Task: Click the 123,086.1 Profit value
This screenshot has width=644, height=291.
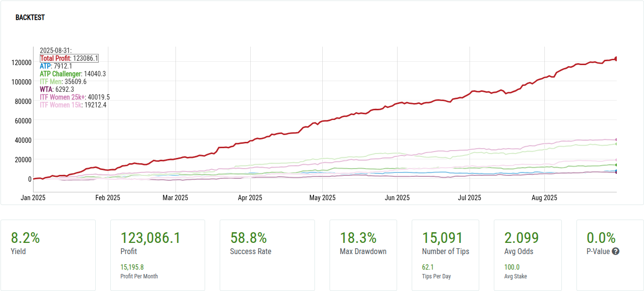Action: click(x=150, y=238)
